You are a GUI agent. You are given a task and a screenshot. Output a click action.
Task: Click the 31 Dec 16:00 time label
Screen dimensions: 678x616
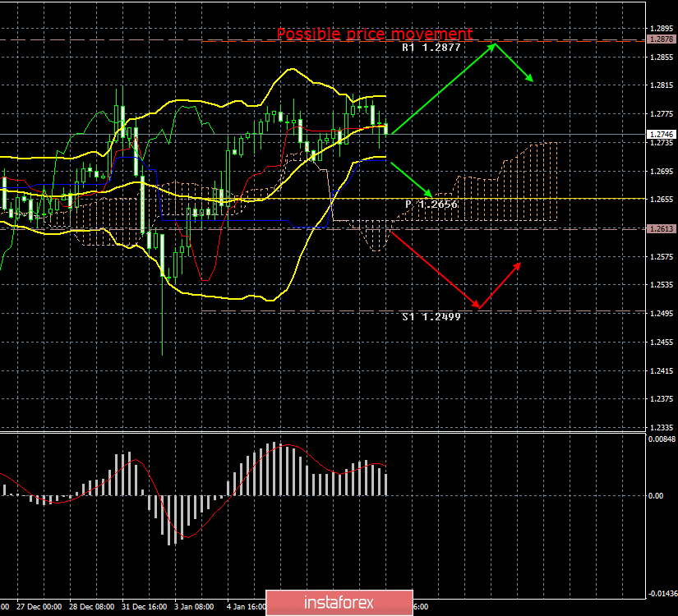point(145,607)
